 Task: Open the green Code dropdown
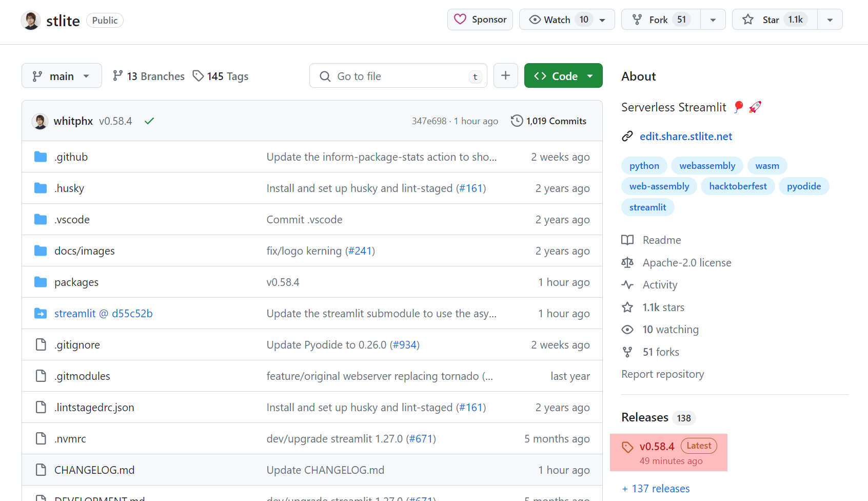click(x=563, y=75)
